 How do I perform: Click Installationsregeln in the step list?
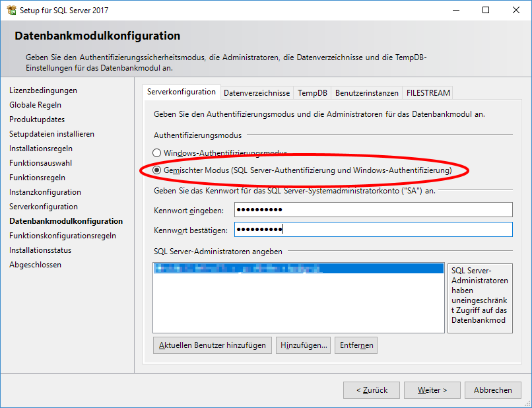pyautogui.click(x=41, y=149)
